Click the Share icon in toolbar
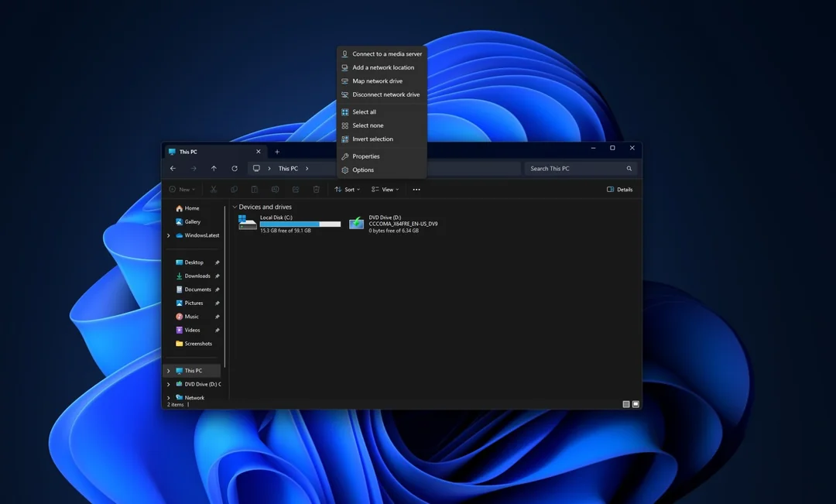This screenshot has width=836, height=504. coord(296,190)
